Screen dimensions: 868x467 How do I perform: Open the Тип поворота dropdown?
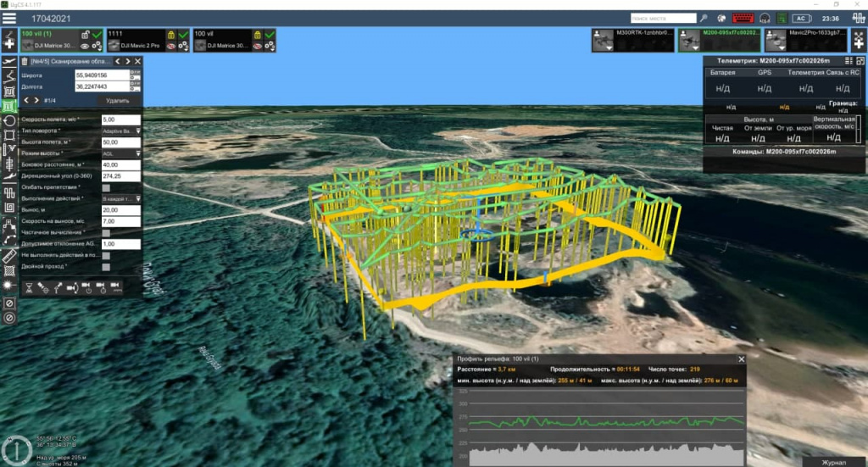[120, 131]
